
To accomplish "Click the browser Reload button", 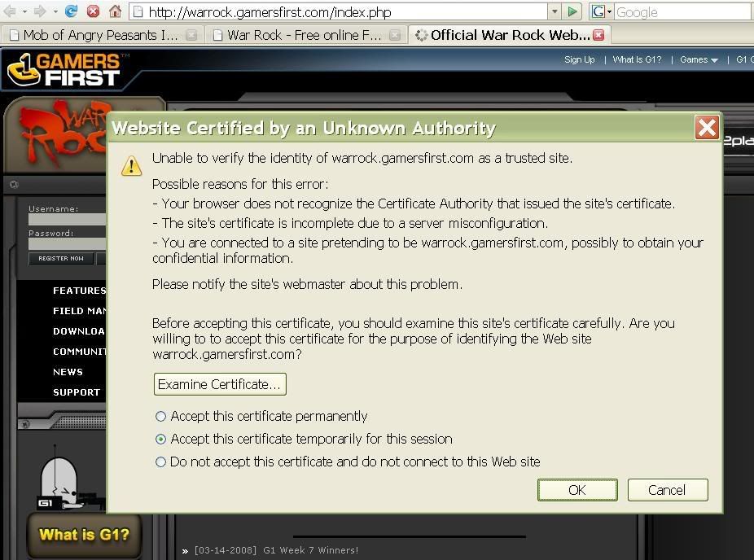I will coord(71,11).
